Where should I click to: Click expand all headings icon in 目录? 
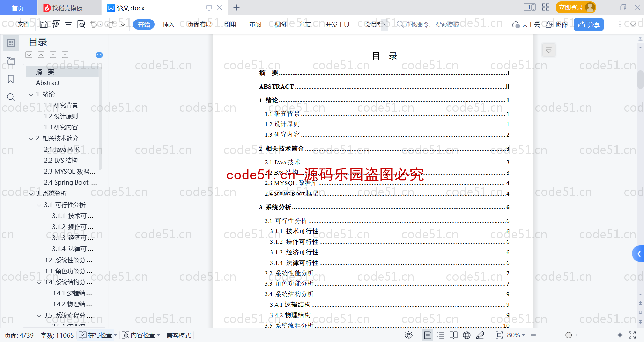click(x=29, y=55)
